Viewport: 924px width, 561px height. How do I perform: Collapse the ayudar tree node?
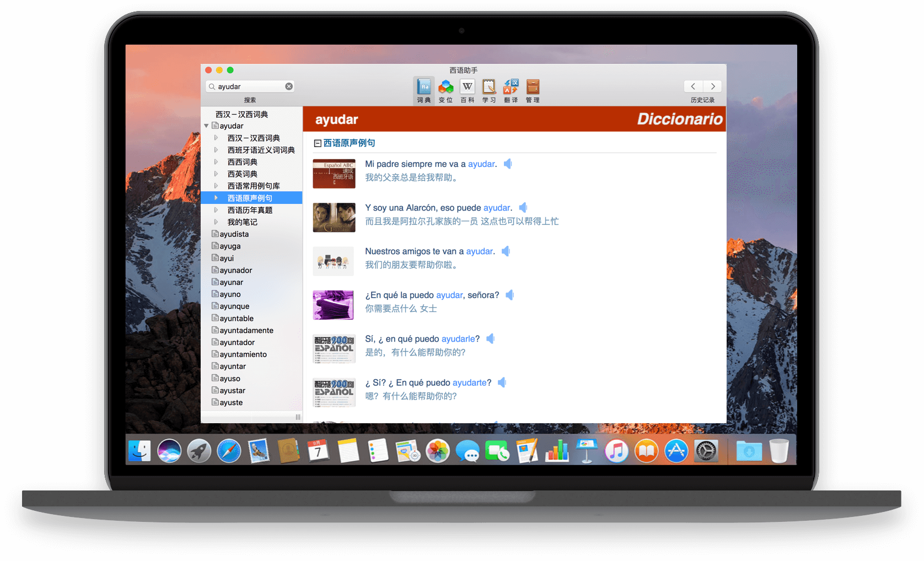pos(206,126)
